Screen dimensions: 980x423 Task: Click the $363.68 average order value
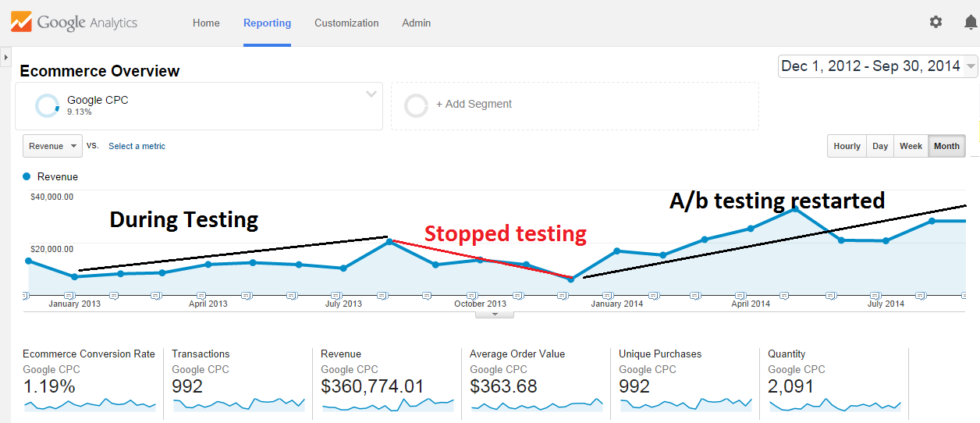(x=503, y=386)
